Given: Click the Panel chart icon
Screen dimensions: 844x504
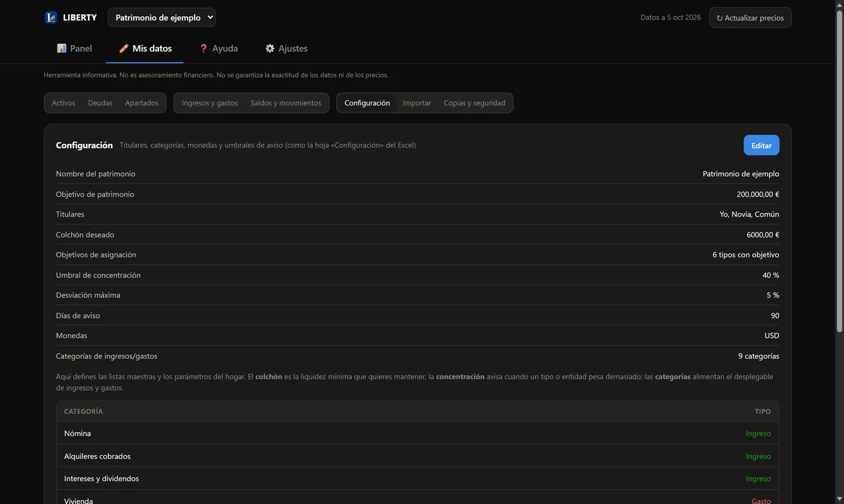Looking at the screenshot, I should 61,48.
